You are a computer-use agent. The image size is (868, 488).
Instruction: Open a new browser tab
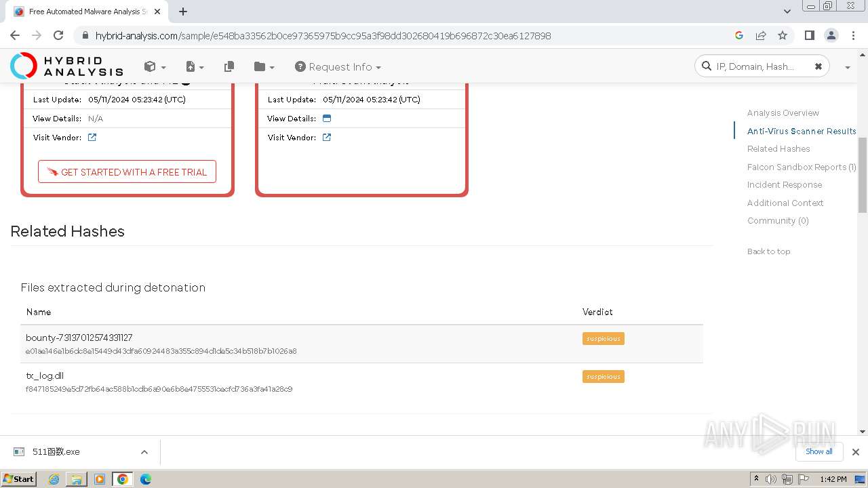click(x=183, y=12)
